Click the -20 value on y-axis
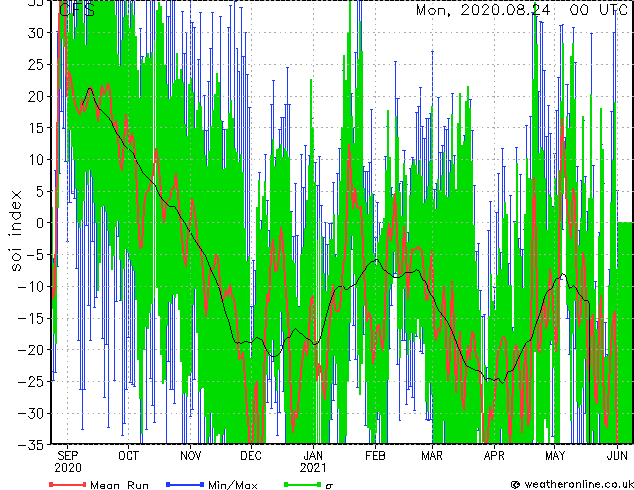The width and height of the screenshot is (634, 490). pyautogui.click(x=31, y=350)
